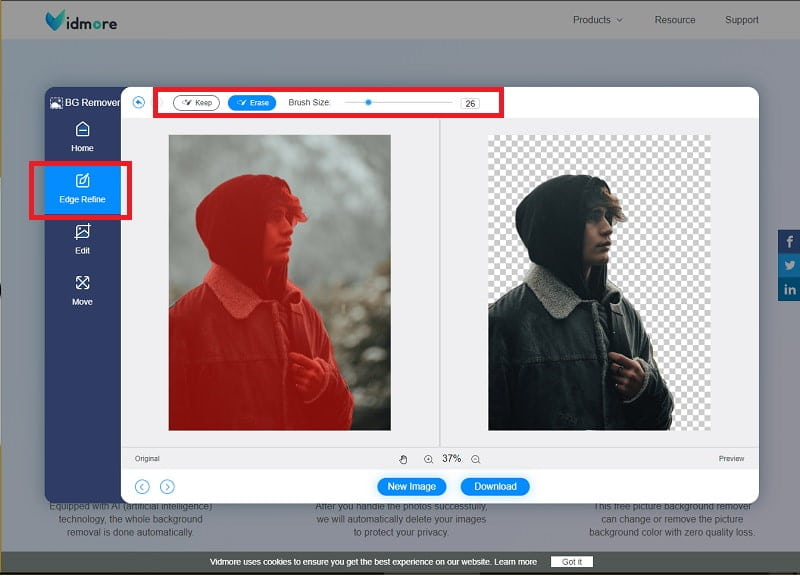Open the Support menu item
800x576 pixels.
741,20
